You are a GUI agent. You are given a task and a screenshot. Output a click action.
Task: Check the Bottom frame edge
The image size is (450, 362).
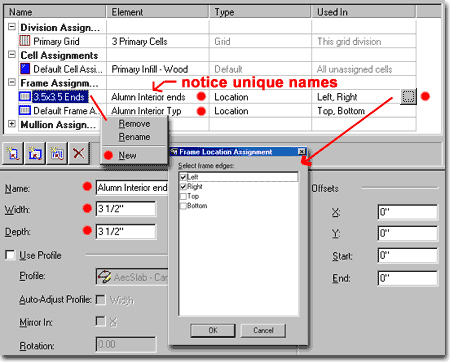(183, 206)
